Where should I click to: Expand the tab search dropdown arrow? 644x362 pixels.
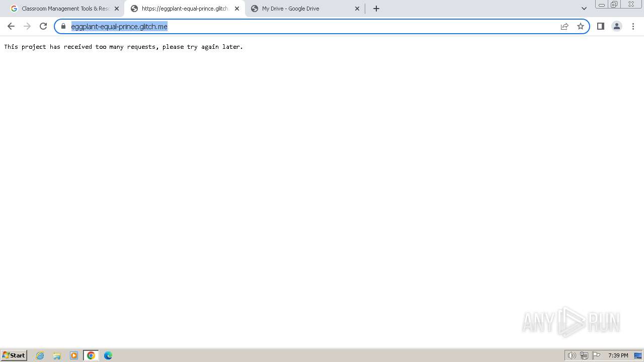click(x=584, y=9)
